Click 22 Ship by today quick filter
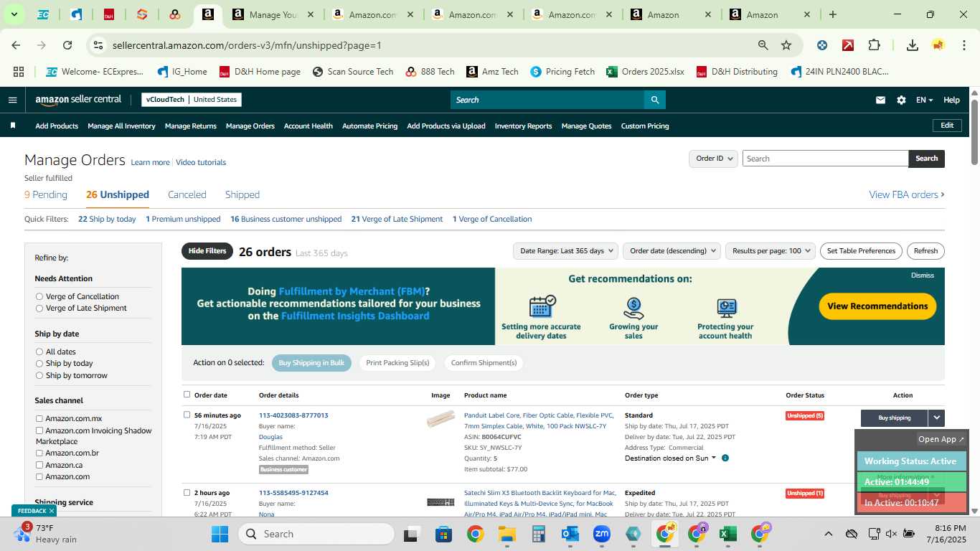Viewport: 980px width, 551px height. click(107, 219)
